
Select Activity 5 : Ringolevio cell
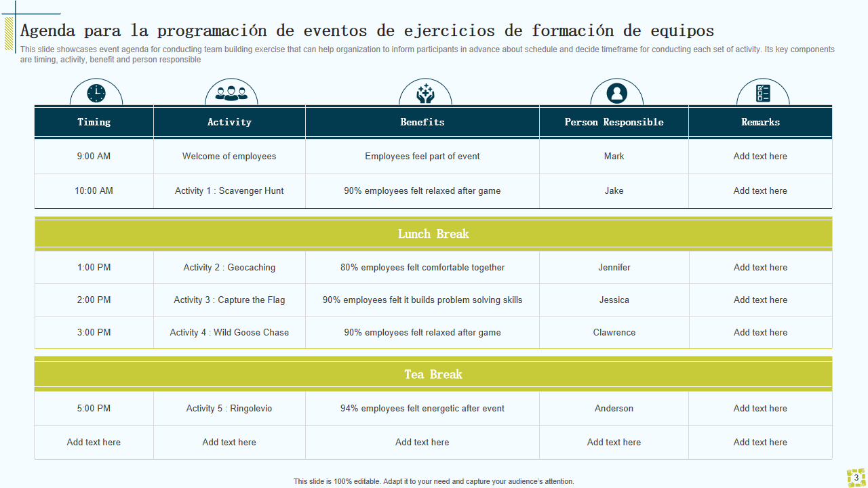(229, 409)
